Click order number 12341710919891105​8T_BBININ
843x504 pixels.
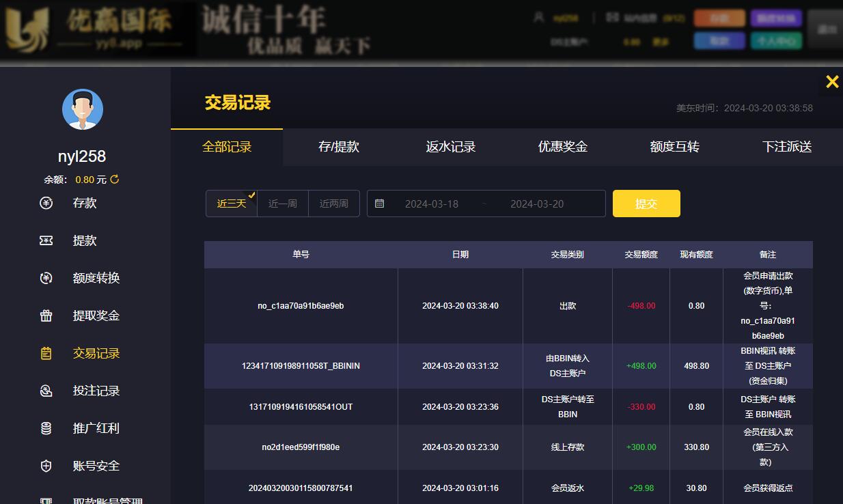tap(301, 366)
